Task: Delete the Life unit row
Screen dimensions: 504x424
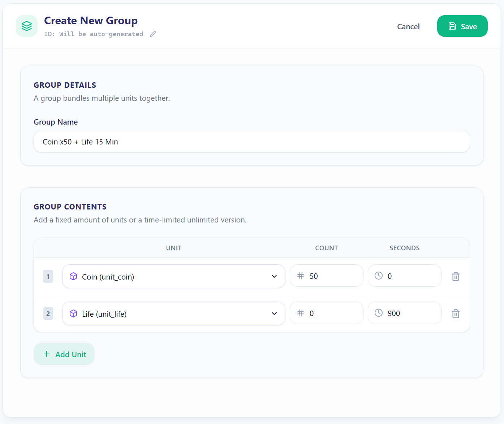Action: point(456,313)
